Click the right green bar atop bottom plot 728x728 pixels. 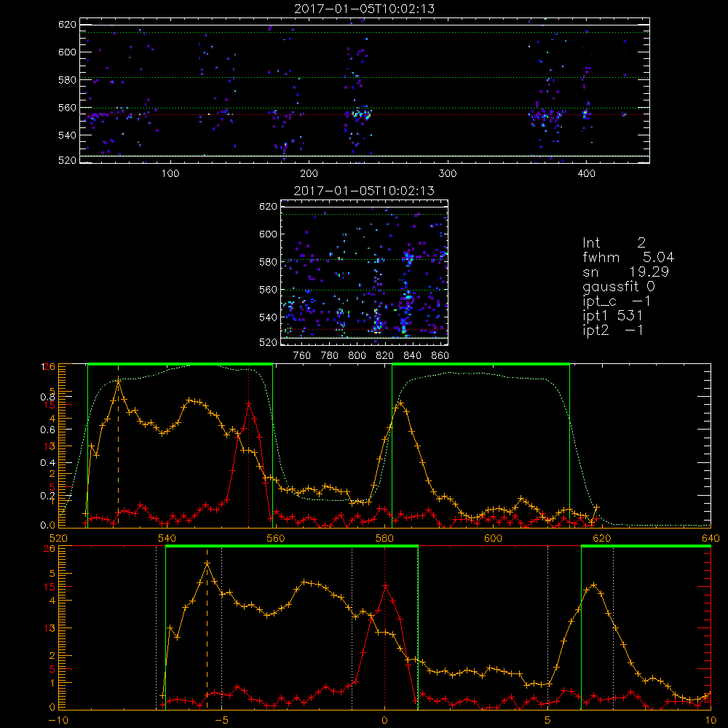click(x=646, y=546)
